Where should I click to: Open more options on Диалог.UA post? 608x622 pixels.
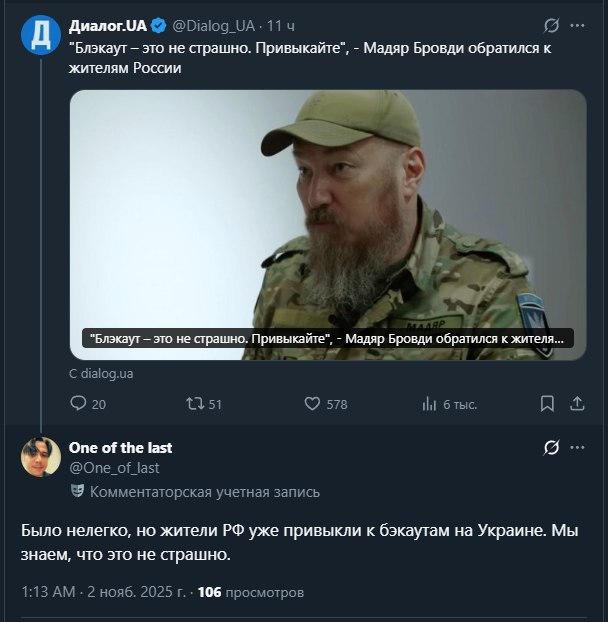tap(578, 24)
